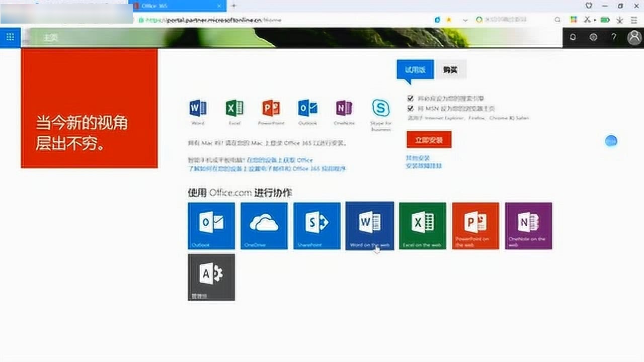Open the gray Admin tile
Screen dimensions: 644x362
click(x=211, y=277)
